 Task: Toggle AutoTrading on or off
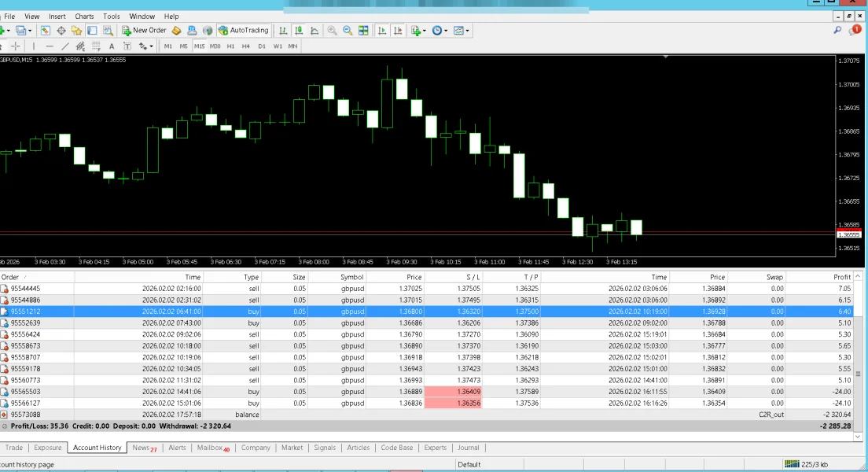pos(244,31)
